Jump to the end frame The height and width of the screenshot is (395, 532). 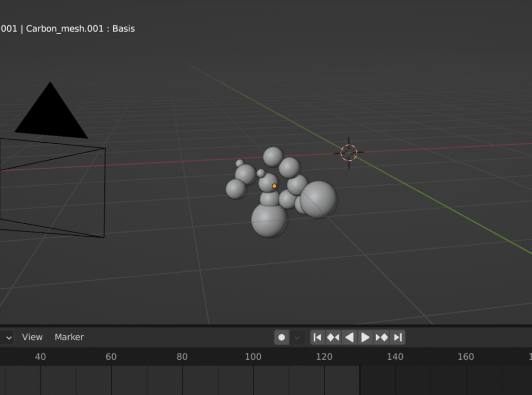pos(397,337)
